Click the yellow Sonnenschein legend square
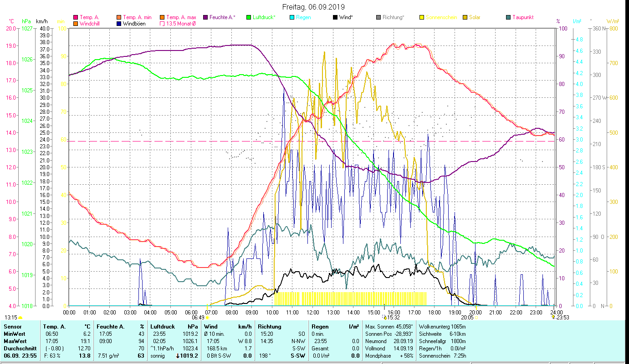 [422, 18]
